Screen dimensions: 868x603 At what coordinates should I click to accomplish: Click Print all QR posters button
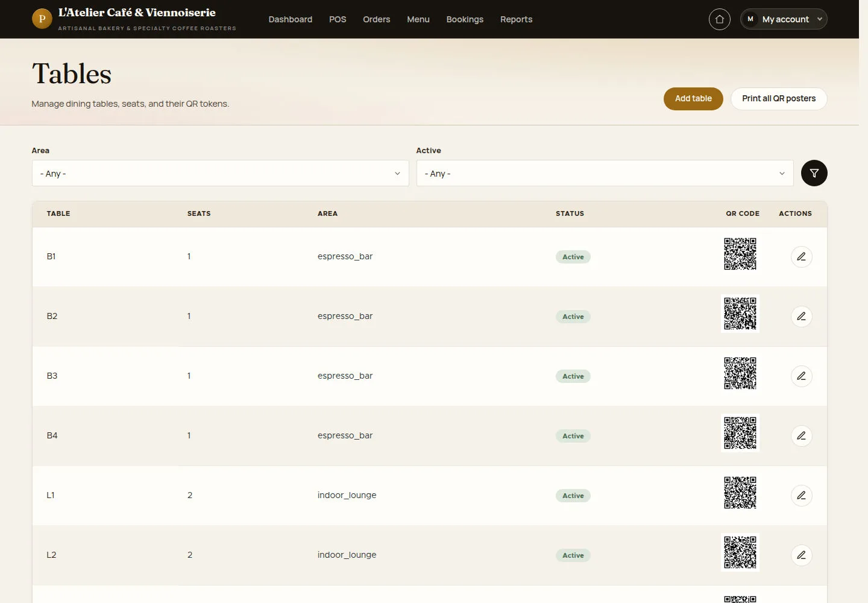coord(779,99)
